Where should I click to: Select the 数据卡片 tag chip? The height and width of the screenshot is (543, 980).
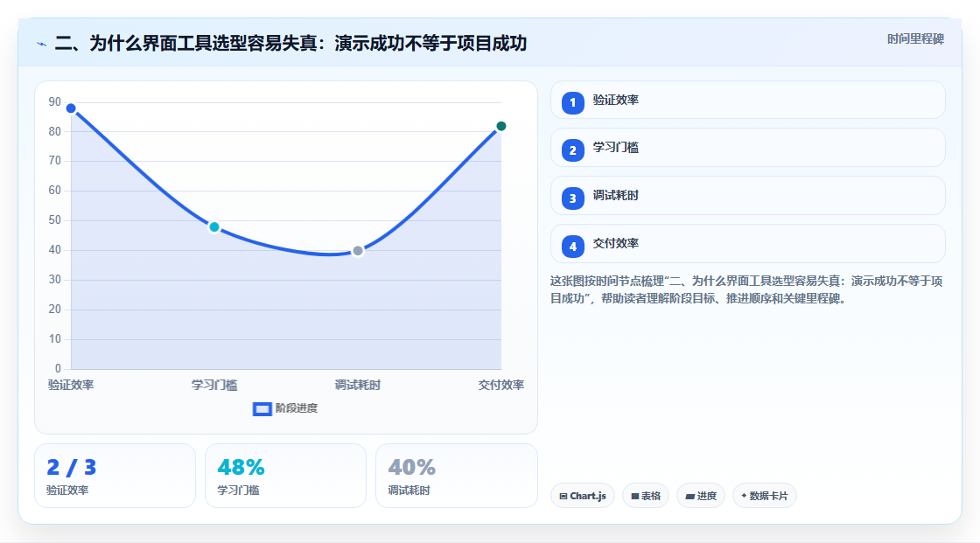tap(765, 496)
